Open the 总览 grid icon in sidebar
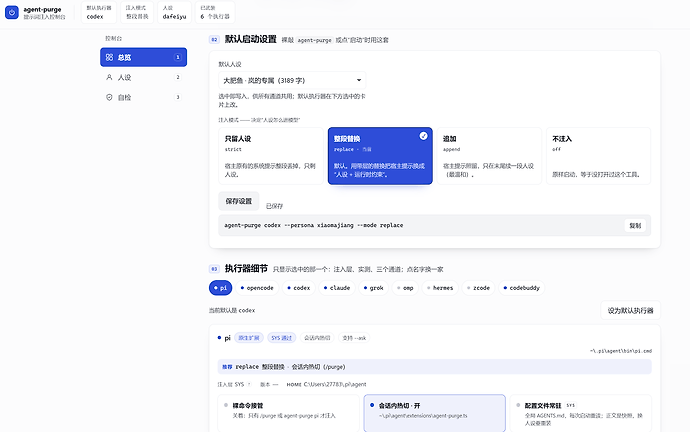The height and width of the screenshot is (432, 690). [109, 57]
